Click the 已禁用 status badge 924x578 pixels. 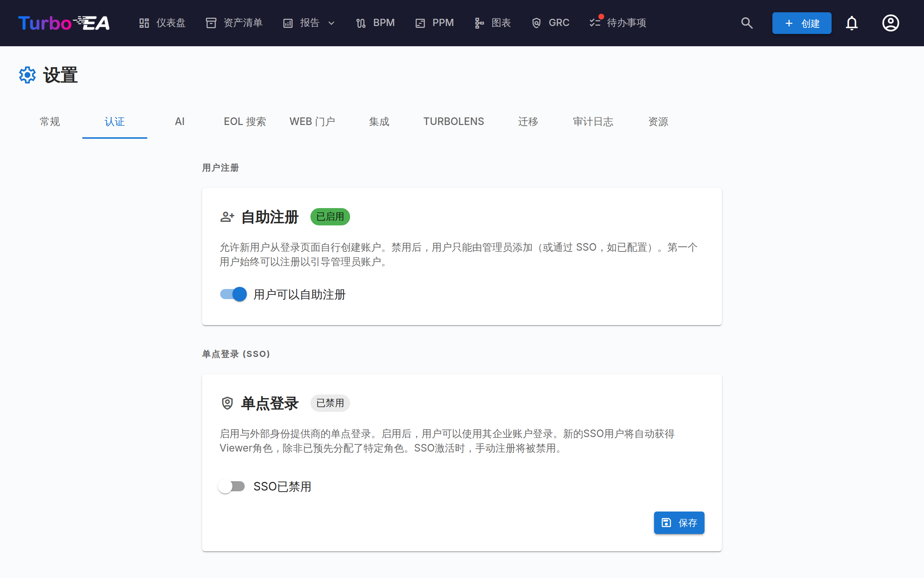point(330,403)
